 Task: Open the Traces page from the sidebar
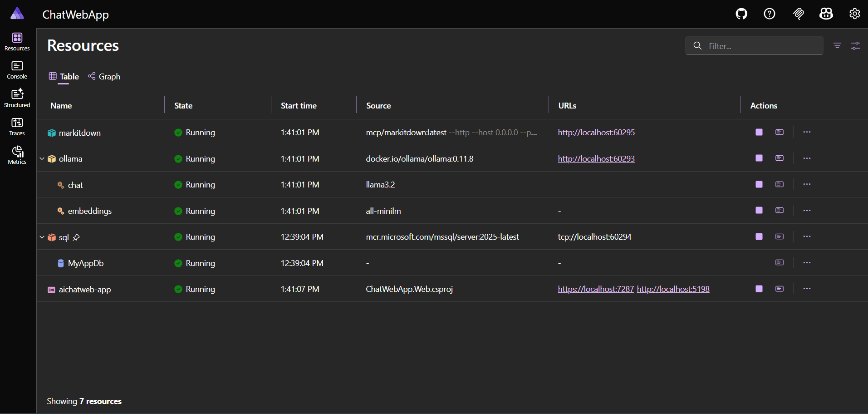coord(17,126)
